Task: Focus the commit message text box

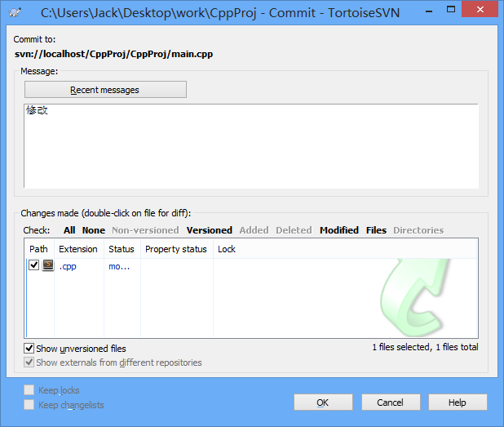Action: pos(251,146)
